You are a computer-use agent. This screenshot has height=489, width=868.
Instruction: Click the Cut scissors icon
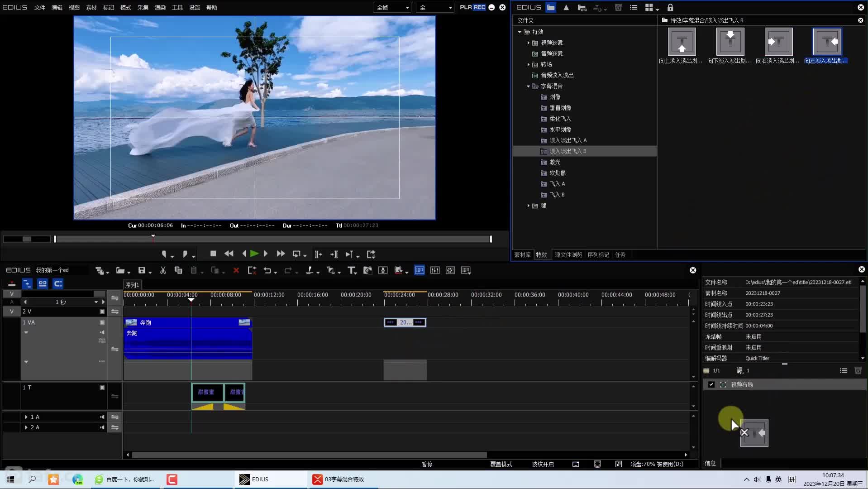tap(163, 270)
